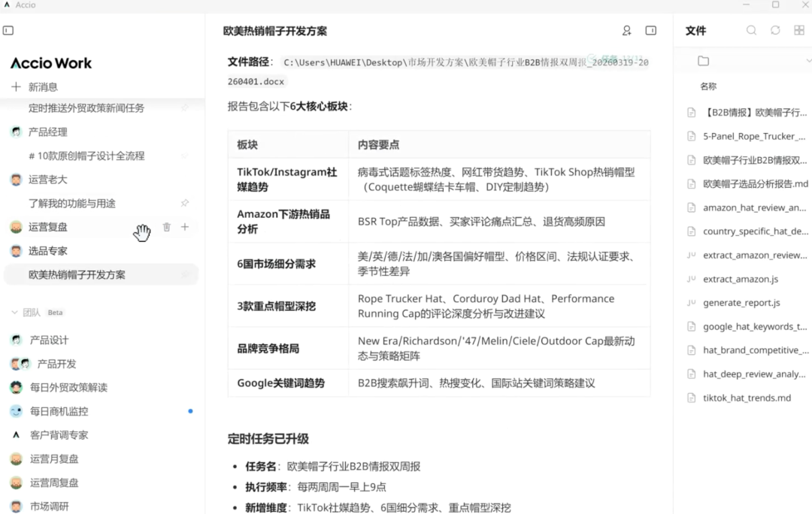Click the 欧美热销帽子开发方案 chat title
Image resolution: width=812 pixels, height=514 pixels.
275,31
